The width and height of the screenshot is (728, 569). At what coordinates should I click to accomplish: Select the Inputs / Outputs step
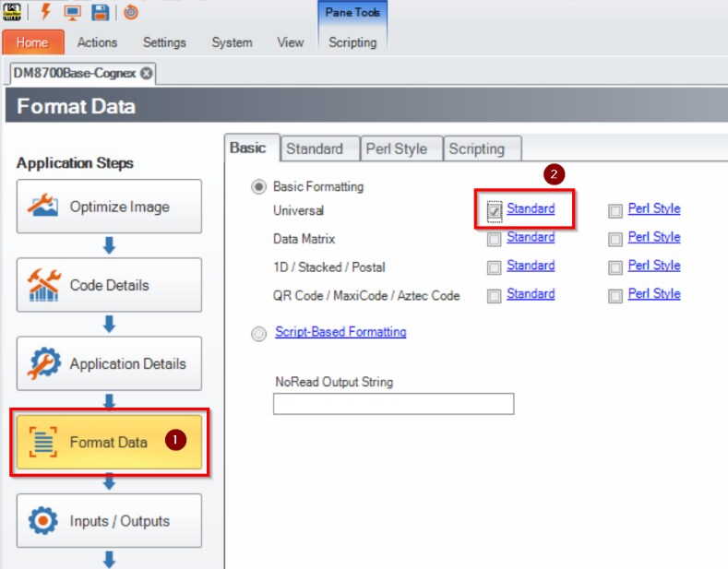coord(109,521)
